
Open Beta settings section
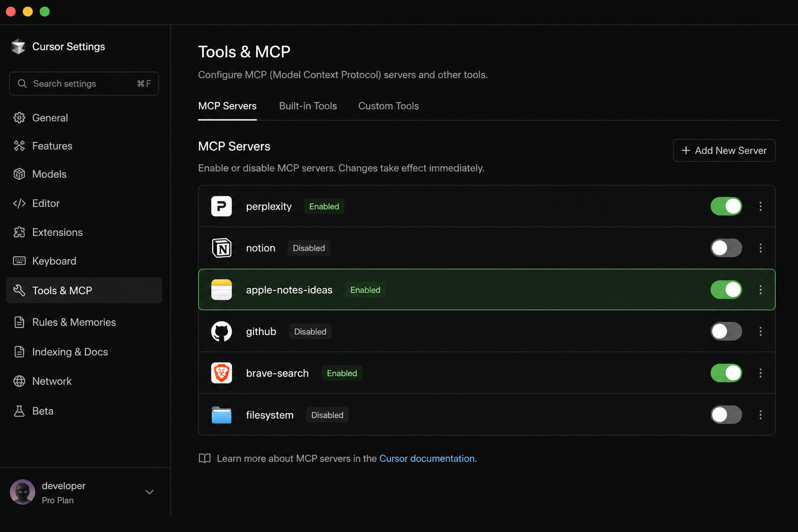point(84,411)
